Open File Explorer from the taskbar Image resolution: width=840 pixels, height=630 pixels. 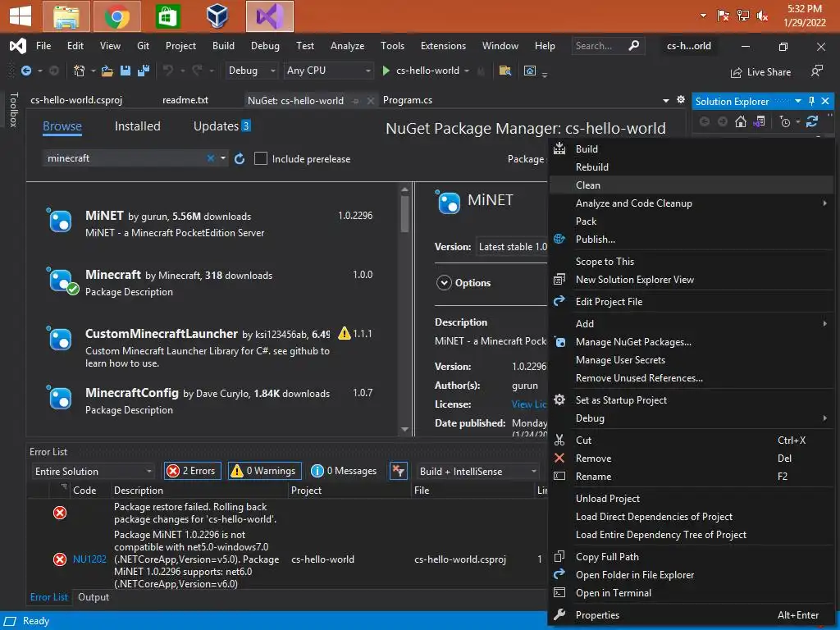tap(66, 16)
